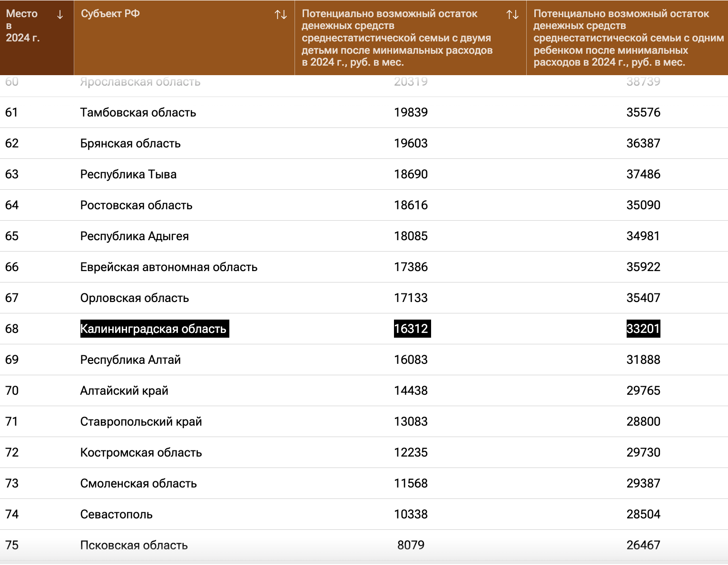Click rank number 64
Viewport: 728px width, 565px height.
point(11,205)
